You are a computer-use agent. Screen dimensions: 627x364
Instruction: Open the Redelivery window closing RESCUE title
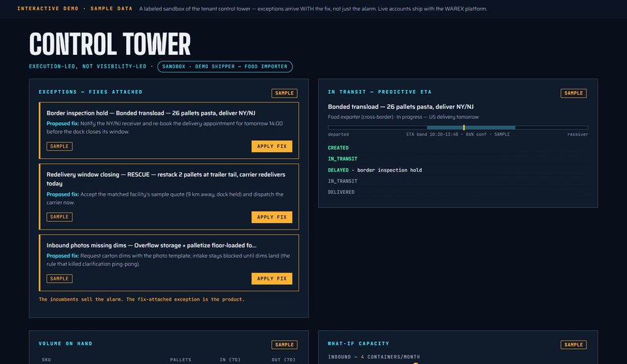pyautogui.click(x=166, y=179)
